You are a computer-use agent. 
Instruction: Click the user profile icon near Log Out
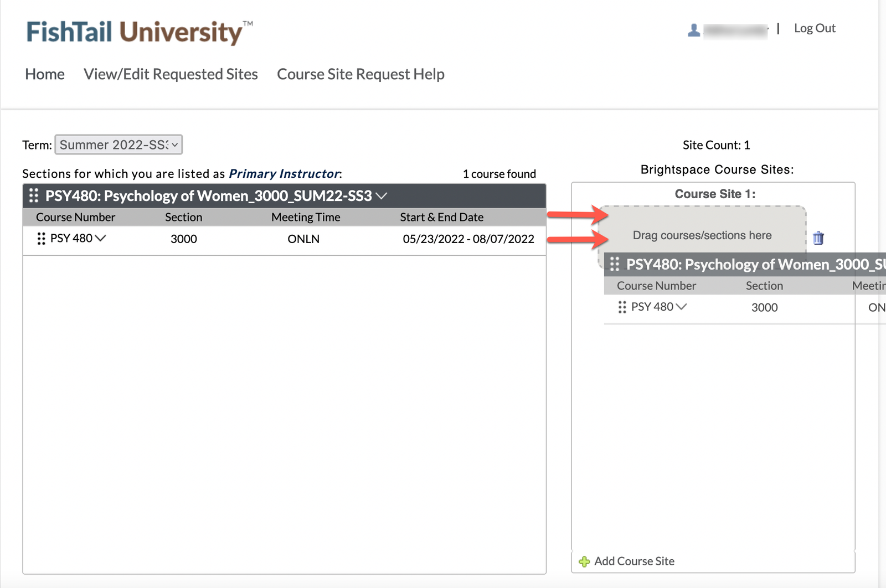coord(693,30)
